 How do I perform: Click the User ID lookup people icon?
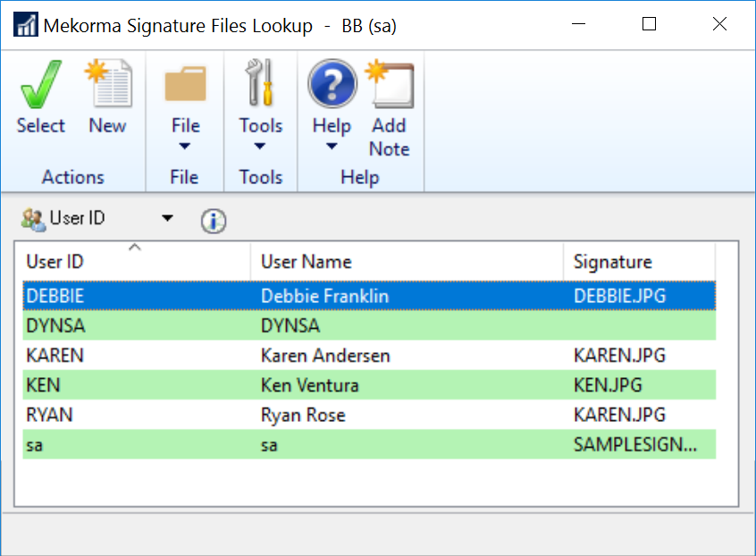[x=30, y=219]
